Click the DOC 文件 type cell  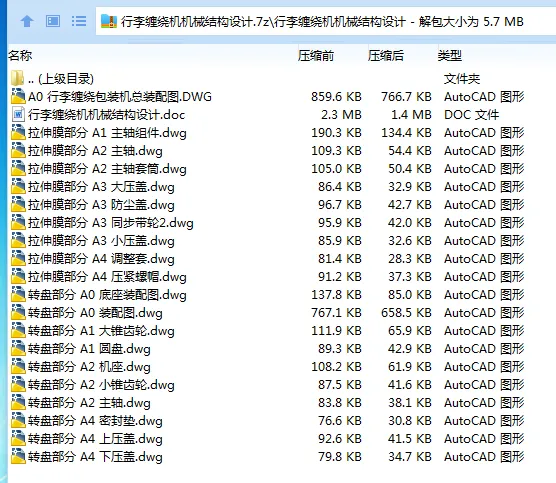point(472,115)
